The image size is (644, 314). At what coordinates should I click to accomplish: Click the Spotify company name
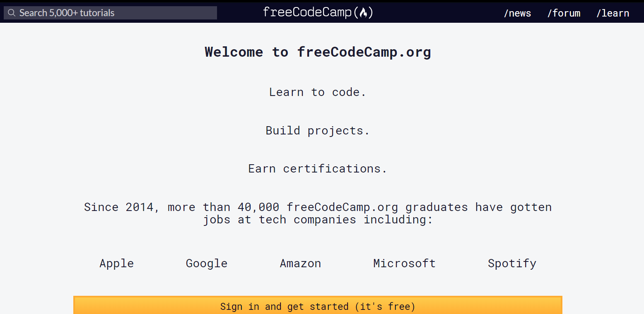pyautogui.click(x=512, y=264)
